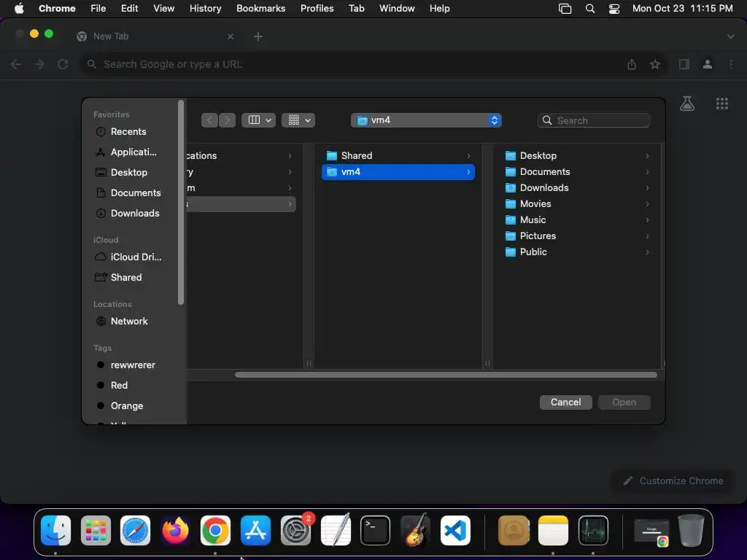Viewport: 747px width, 560px height.
Task: Select the Orange tag
Action: [x=128, y=405]
